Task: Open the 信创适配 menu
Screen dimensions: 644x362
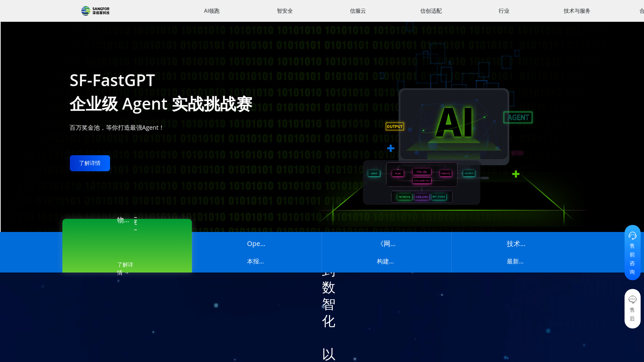Action: pyautogui.click(x=431, y=11)
